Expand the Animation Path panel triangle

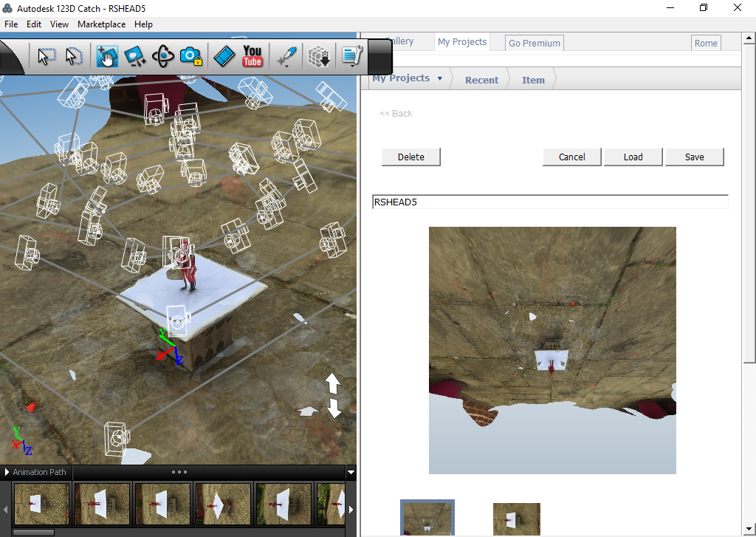click(7, 472)
